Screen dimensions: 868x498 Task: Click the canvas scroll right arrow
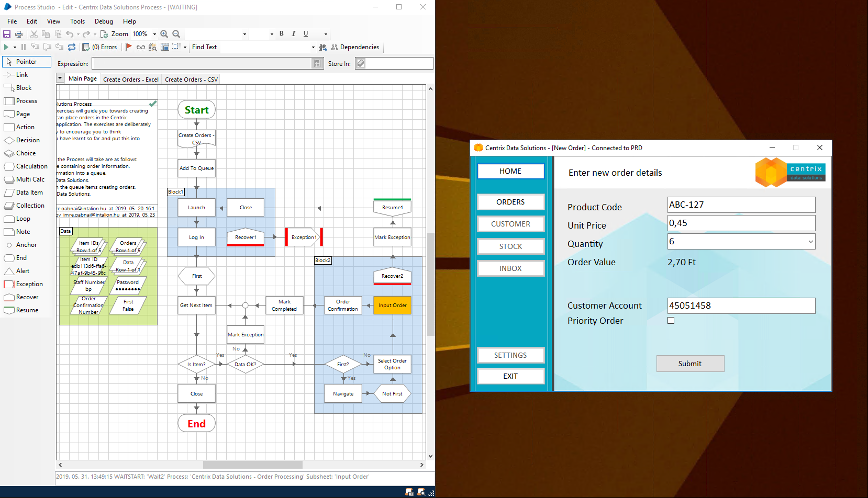422,465
